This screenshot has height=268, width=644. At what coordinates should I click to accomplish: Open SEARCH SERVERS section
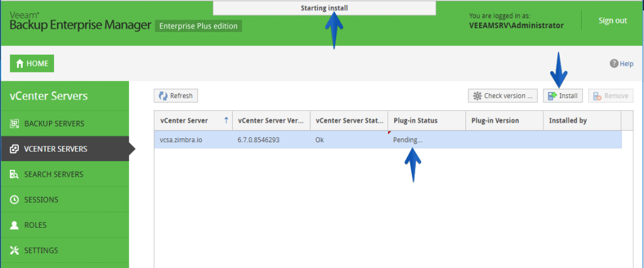[65, 174]
